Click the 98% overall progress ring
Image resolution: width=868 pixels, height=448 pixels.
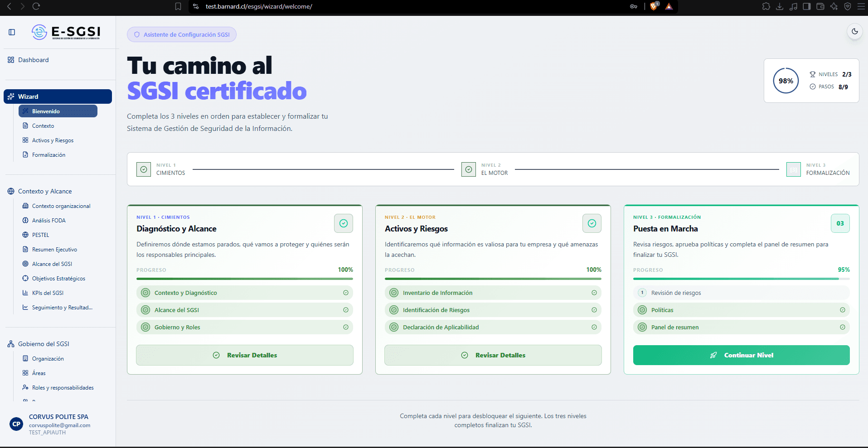[786, 81]
